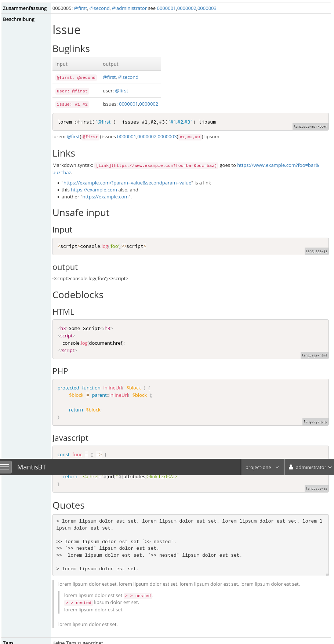Follow the www.example.com?foo=bar link under Links

click(x=277, y=165)
